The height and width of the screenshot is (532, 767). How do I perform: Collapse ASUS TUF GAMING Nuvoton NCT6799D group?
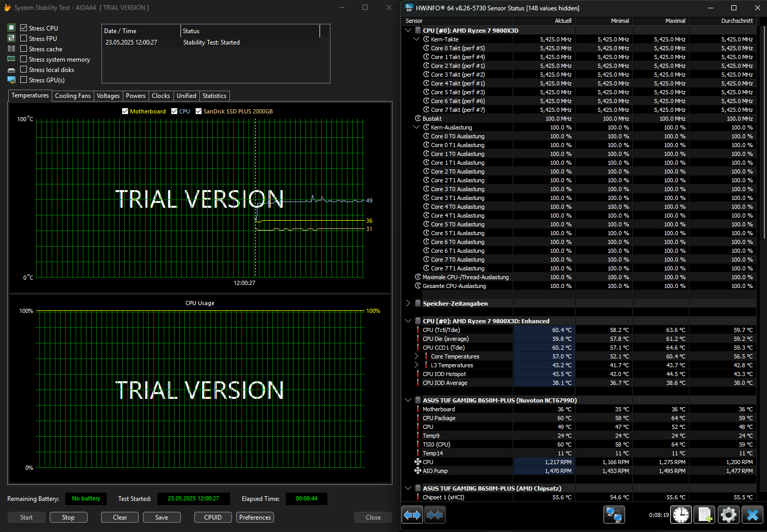pos(408,400)
